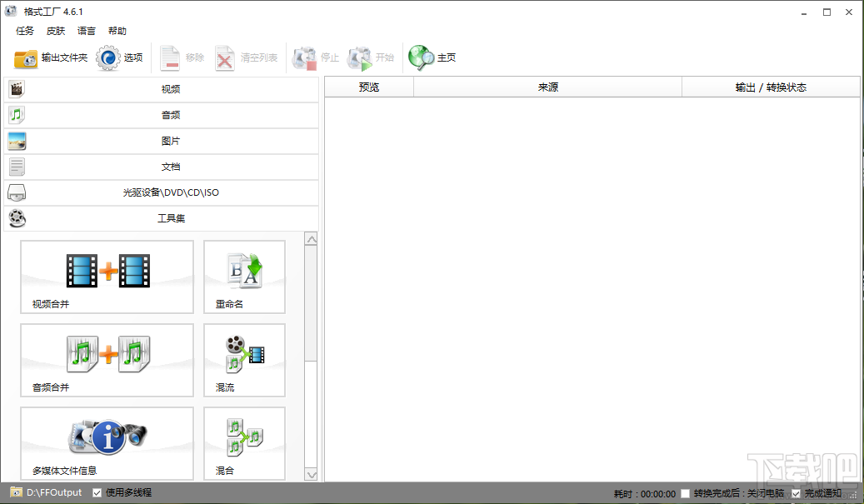Click the 格式工厂 app icon in title bar
The width and height of the screenshot is (864, 504).
click(x=11, y=11)
